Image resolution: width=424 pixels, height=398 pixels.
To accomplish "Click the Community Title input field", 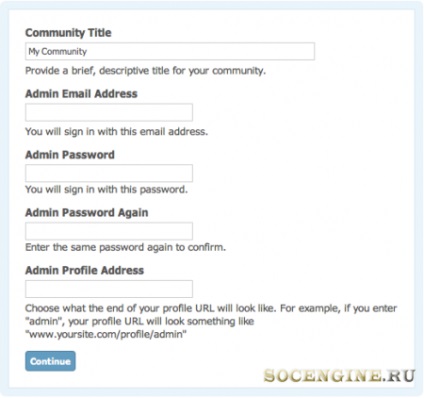I will (170, 51).
